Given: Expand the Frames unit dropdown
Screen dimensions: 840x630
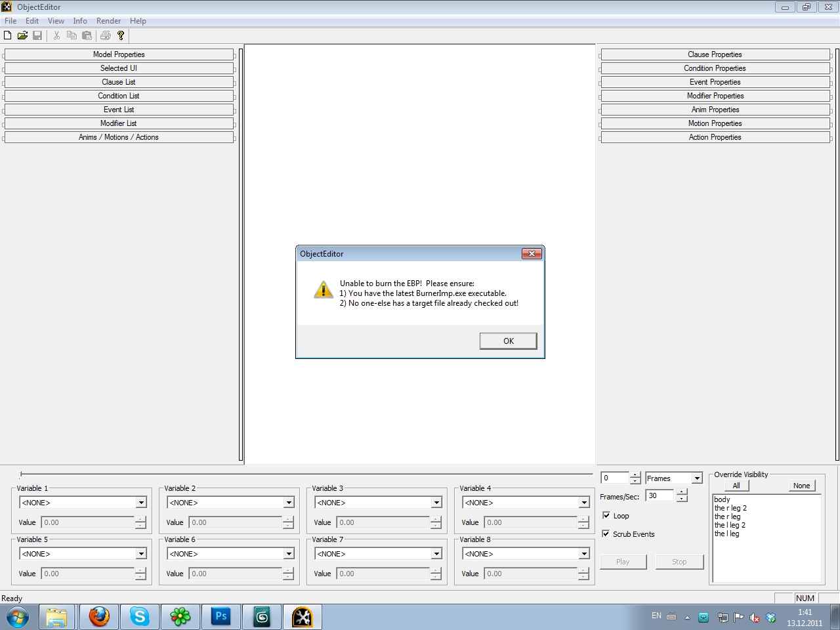Looking at the screenshot, I should [x=696, y=478].
